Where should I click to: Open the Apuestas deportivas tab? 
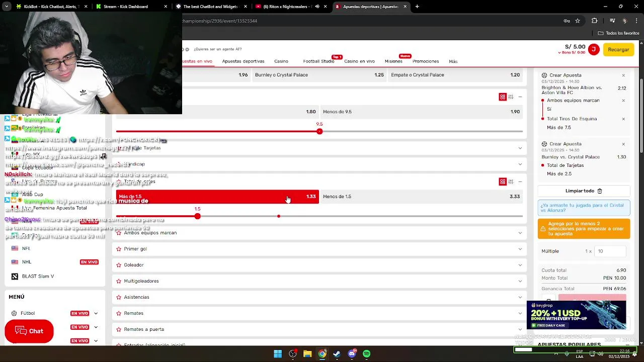click(x=243, y=61)
